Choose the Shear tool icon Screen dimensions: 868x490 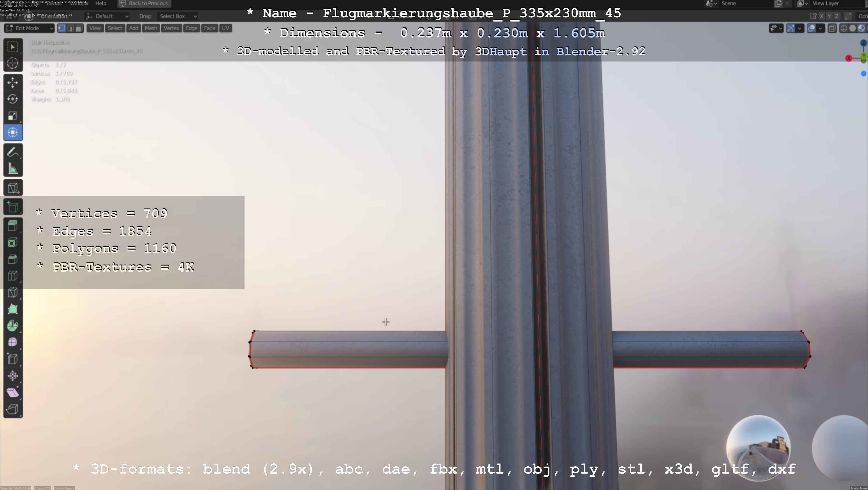click(x=12, y=392)
